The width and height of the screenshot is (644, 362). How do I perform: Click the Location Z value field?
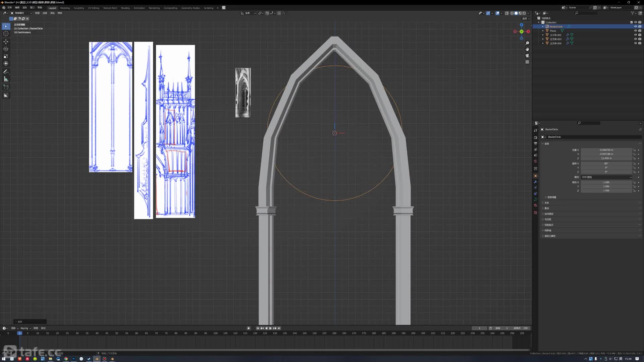coord(606,158)
